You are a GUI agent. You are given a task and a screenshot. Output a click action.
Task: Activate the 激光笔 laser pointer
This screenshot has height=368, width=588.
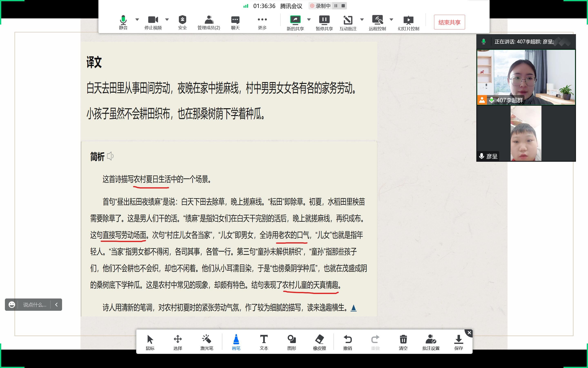tap(207, 342)
